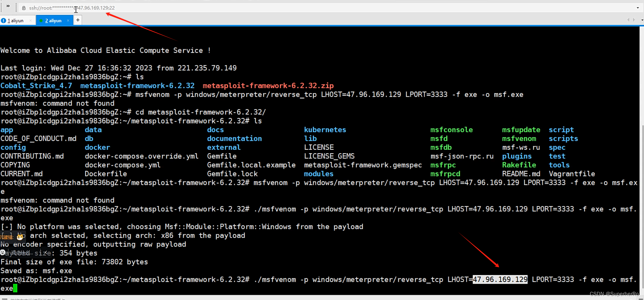The height and width of the screenshot is (300, 644).
Task: Click the LICENSE_GEMS entry
Action: pyautogui.click(x=329, y=156)
